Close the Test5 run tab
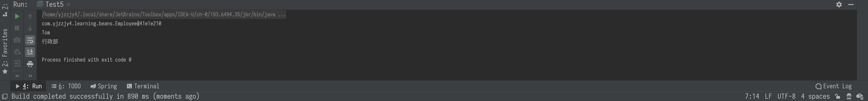Image resolution: width=868 pixels, height=101 pixels. coord(68,4)
